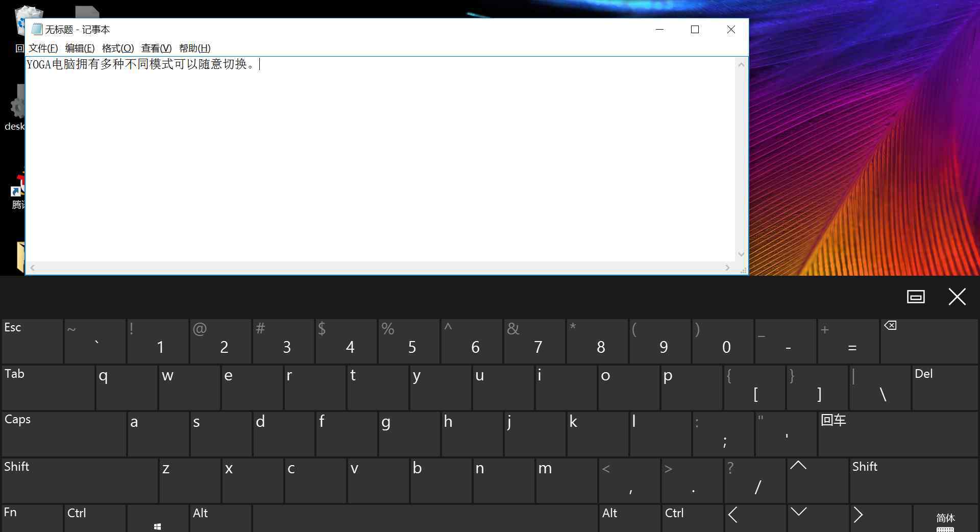Tap the tilde/backtick key
The width and height of the screenshot is (980, 532).
(x=95, y=341)
